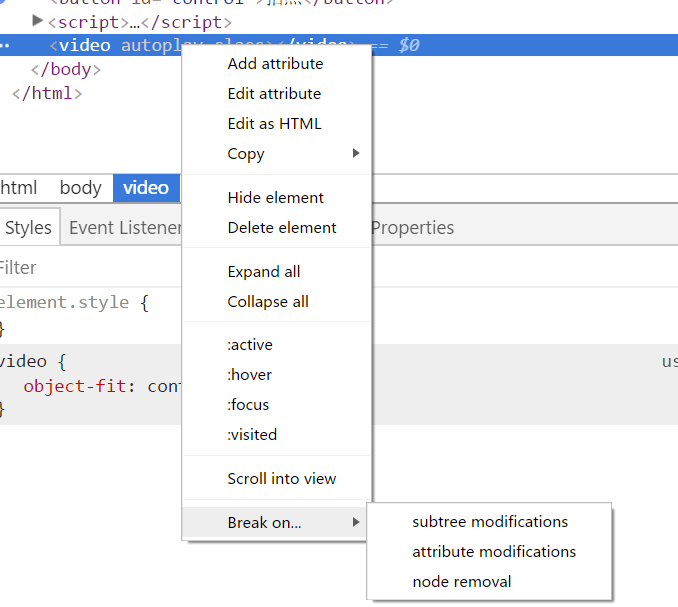Force the :hover pseudo state

click(x=249, y=374)
